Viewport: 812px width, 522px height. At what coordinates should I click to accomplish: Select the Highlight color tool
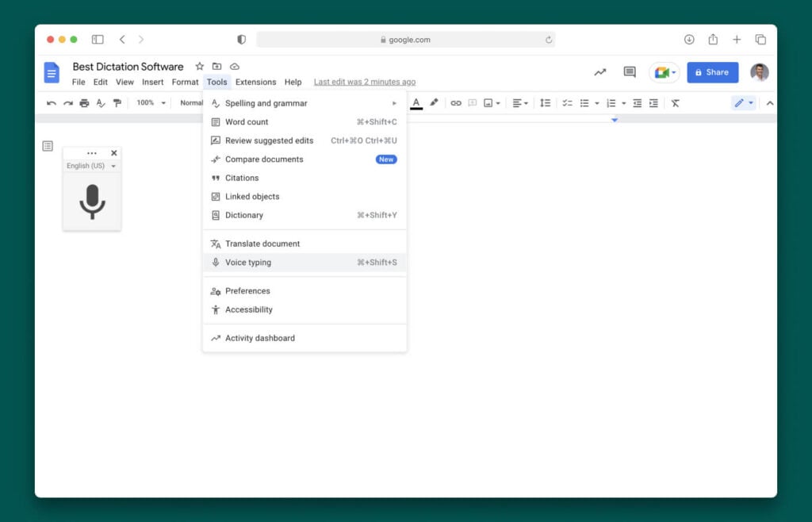(434, 103)
